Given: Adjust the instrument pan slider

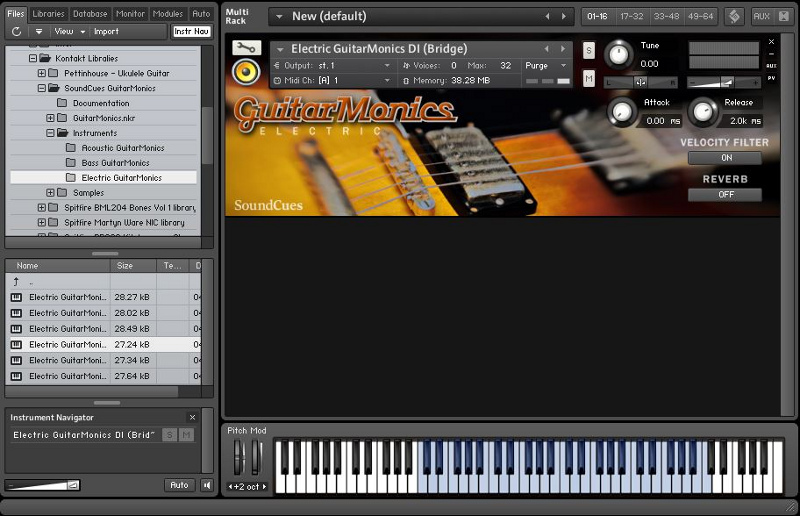Looking at the screenshot, I should click(641, 82).
